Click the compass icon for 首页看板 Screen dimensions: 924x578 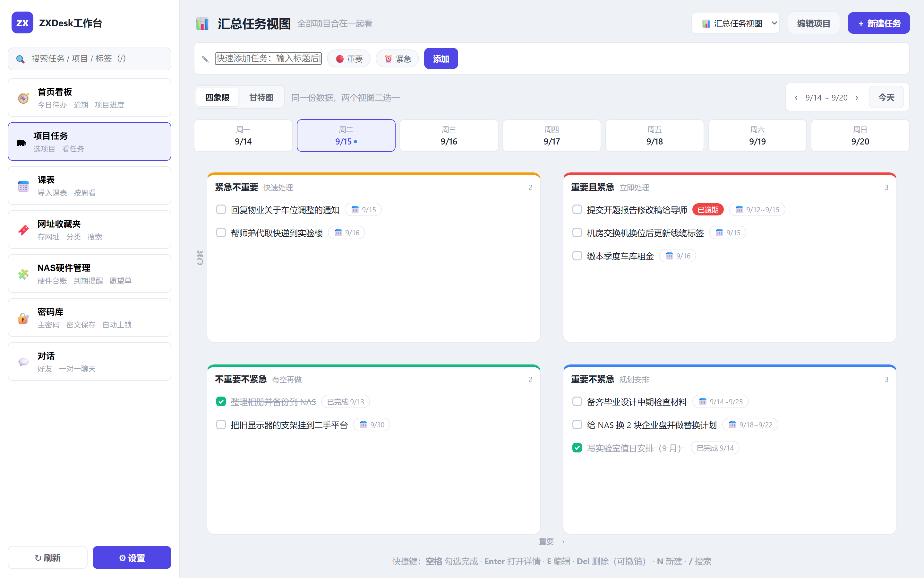coord(23,98)
